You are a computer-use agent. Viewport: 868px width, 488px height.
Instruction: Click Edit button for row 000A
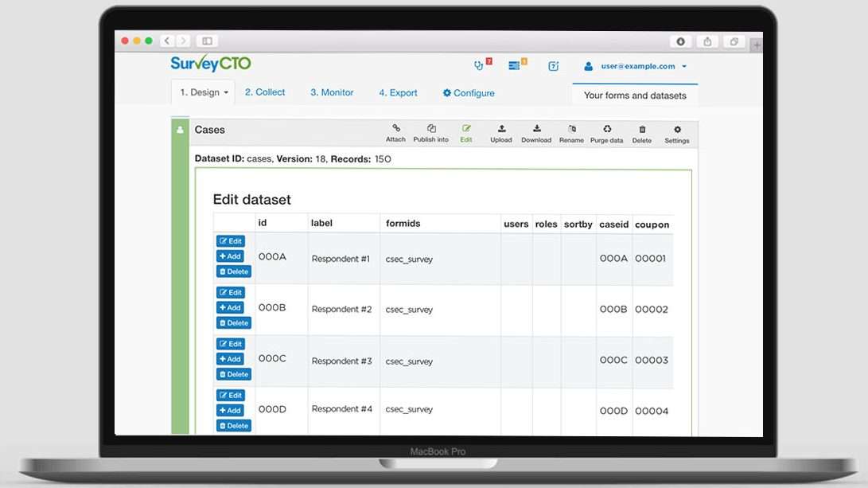231,241
